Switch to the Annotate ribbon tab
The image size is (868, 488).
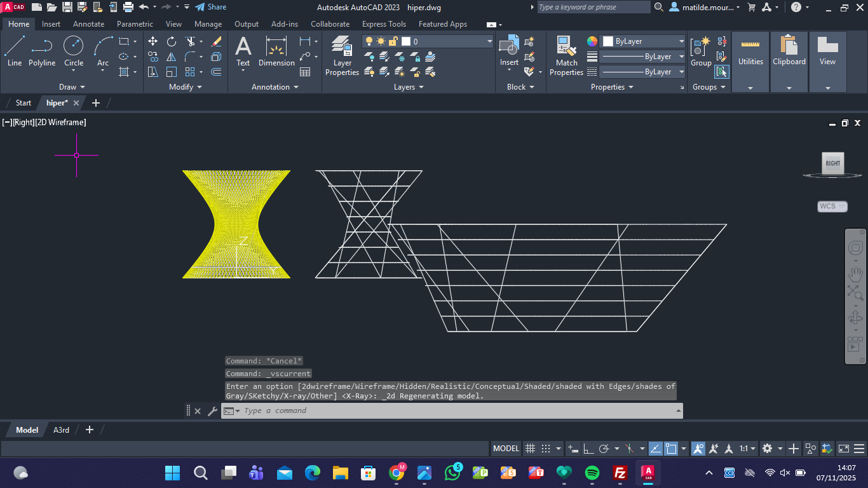[x=88, y=24]
